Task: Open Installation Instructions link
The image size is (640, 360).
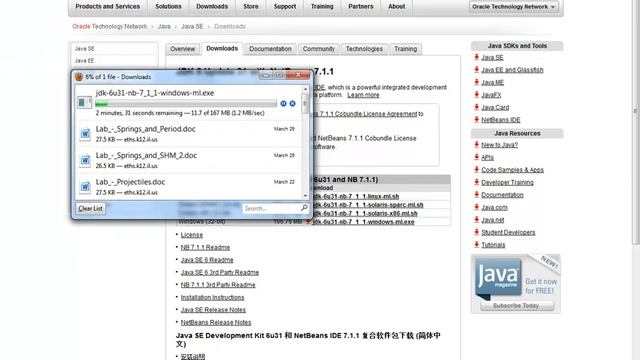Action: [212, 298]
